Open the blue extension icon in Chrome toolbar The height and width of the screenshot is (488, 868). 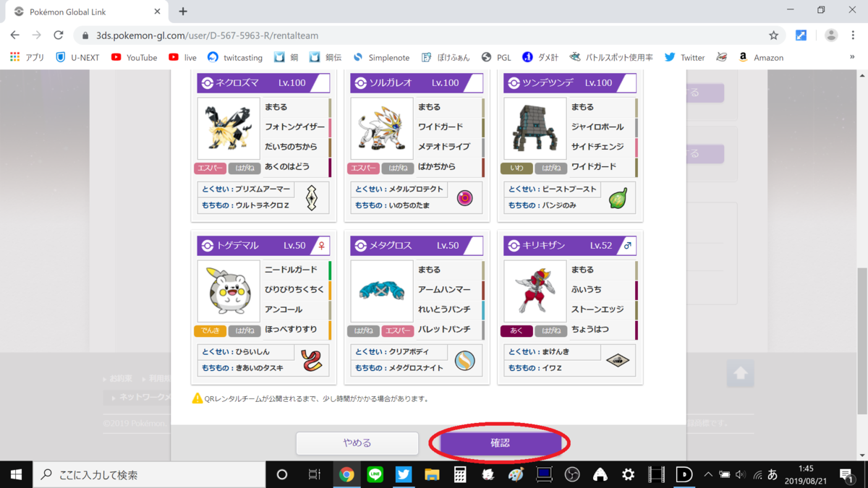click(x=801, y=35)
